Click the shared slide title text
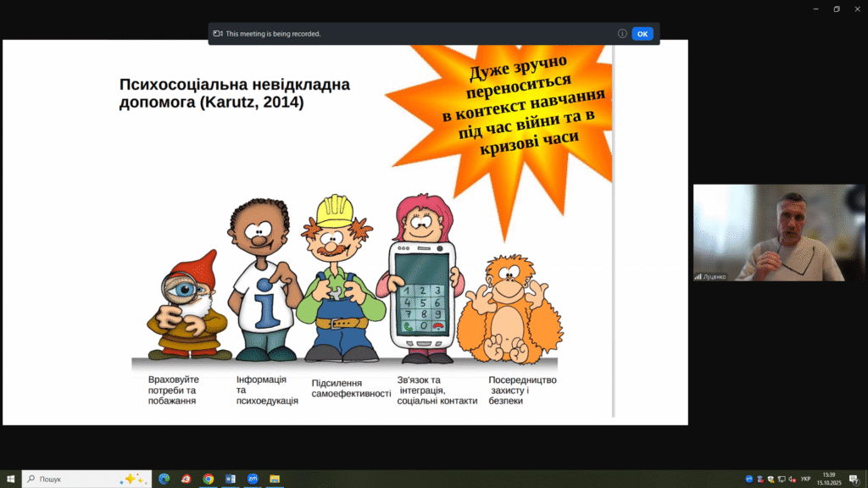This screenshot has height=488, width=868. [x=234, y=93]
